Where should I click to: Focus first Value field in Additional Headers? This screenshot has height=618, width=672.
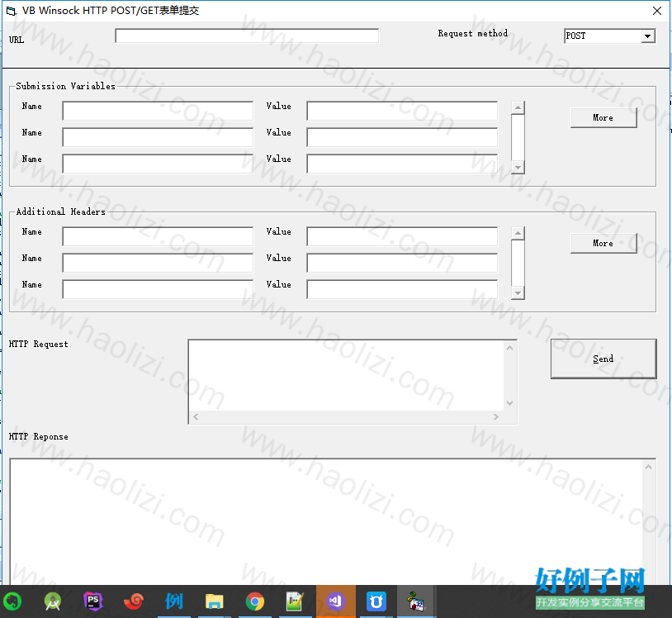tap(402, 237)
